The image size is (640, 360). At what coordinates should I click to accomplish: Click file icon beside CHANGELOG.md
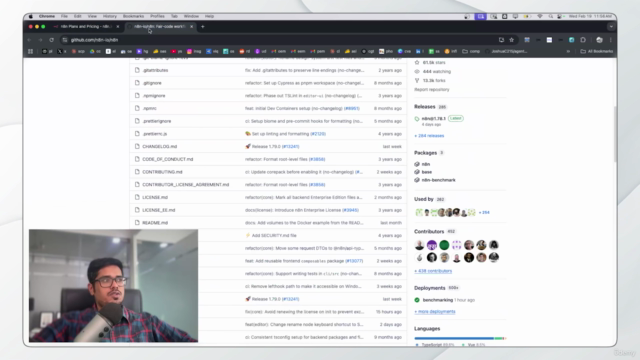click(137, 147)
